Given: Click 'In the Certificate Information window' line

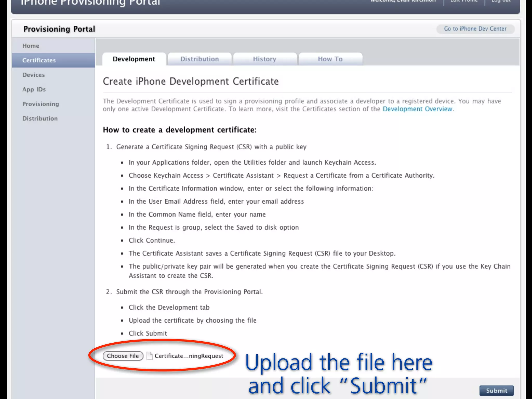Looking at the screenshot, I should click(x=251, y=188).
